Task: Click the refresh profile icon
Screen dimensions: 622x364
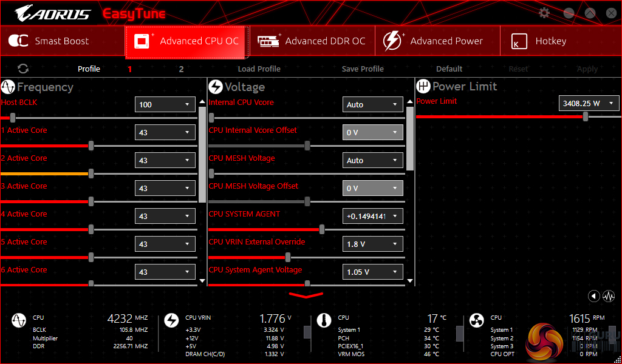Action: [23, 69]
